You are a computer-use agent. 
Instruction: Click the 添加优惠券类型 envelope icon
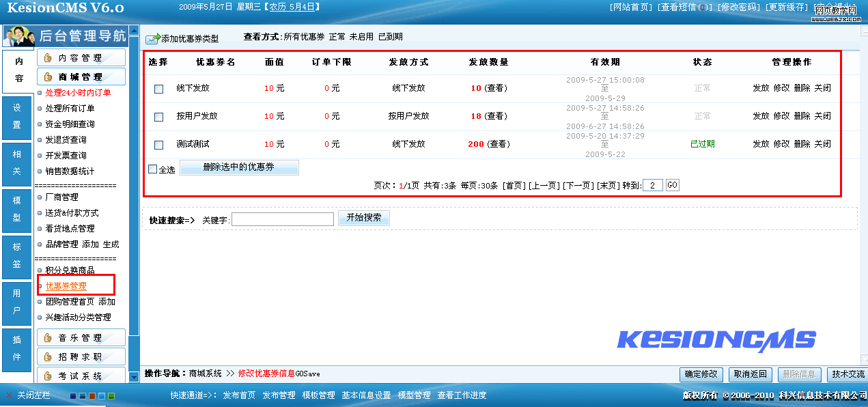152,39
